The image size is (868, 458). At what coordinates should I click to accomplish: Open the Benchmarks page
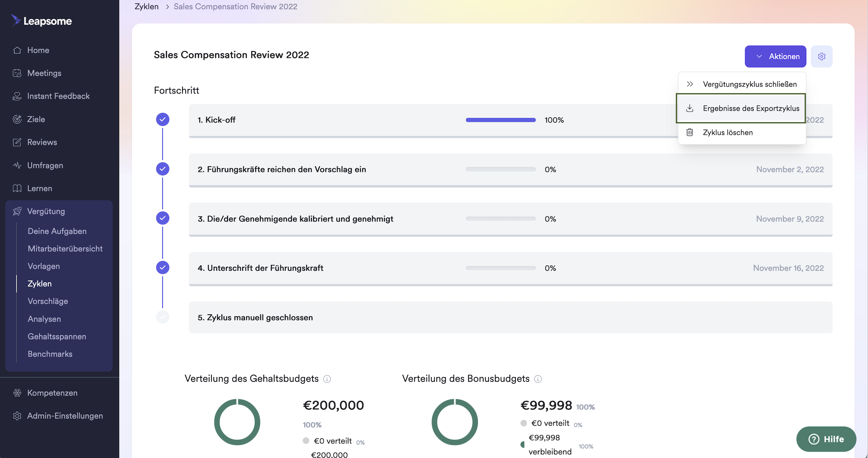[x=50, y=354]
